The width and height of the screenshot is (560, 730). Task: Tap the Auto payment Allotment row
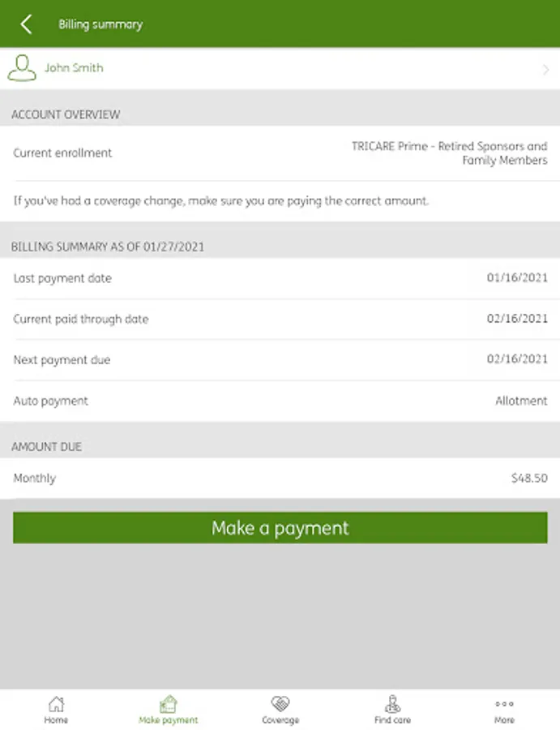pos(280,401)
